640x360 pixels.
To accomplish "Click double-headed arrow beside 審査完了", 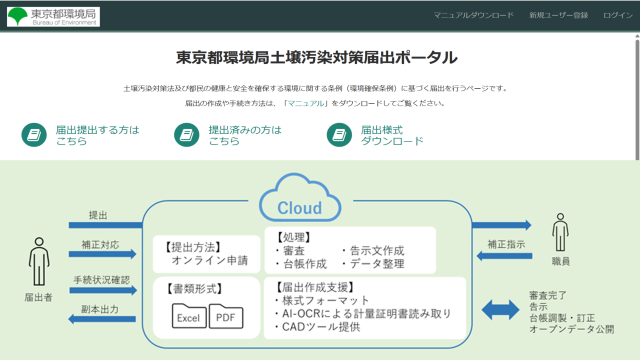I will click(500, 309).
